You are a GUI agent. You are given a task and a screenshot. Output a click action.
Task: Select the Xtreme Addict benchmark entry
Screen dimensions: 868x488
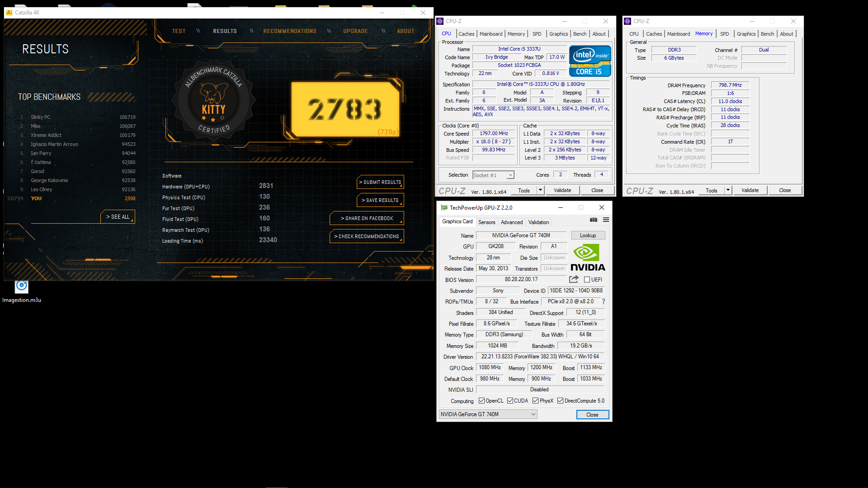(x=77, y=135)
